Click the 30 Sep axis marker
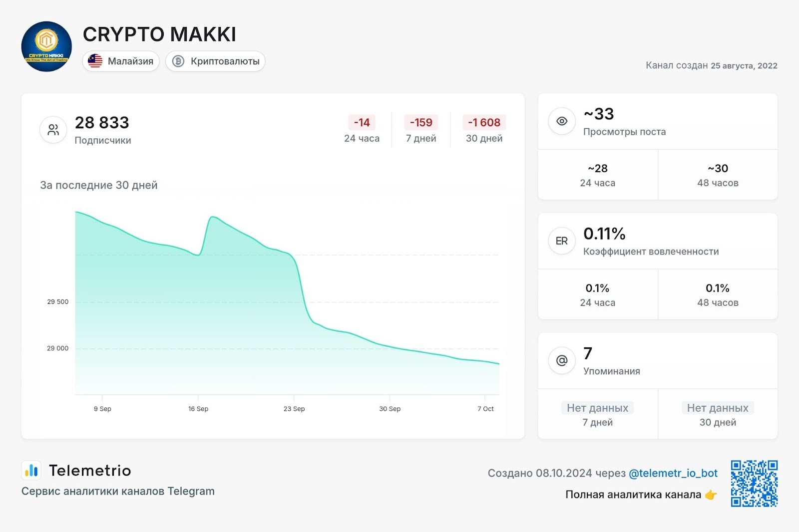The height and width of the screenshot is (532, 799). click(x=390, y=409)
